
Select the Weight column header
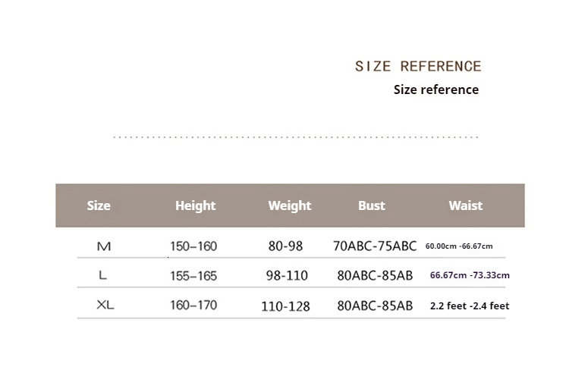[290, 205]
